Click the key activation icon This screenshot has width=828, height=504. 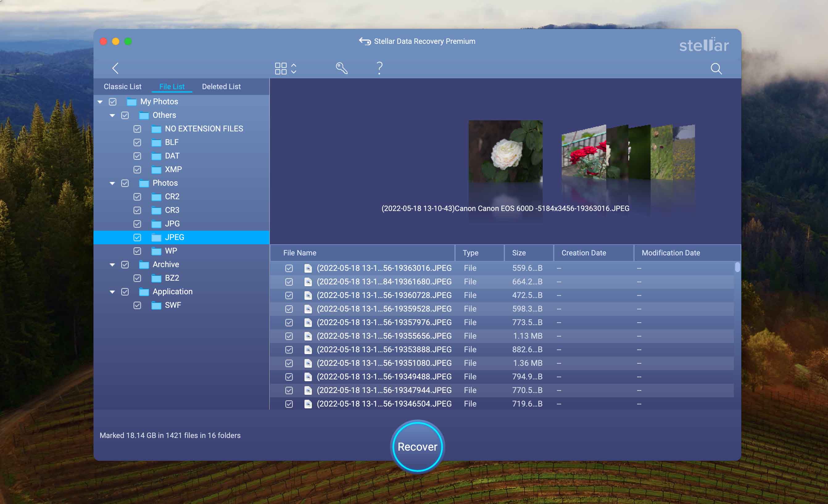click(342, 68)
